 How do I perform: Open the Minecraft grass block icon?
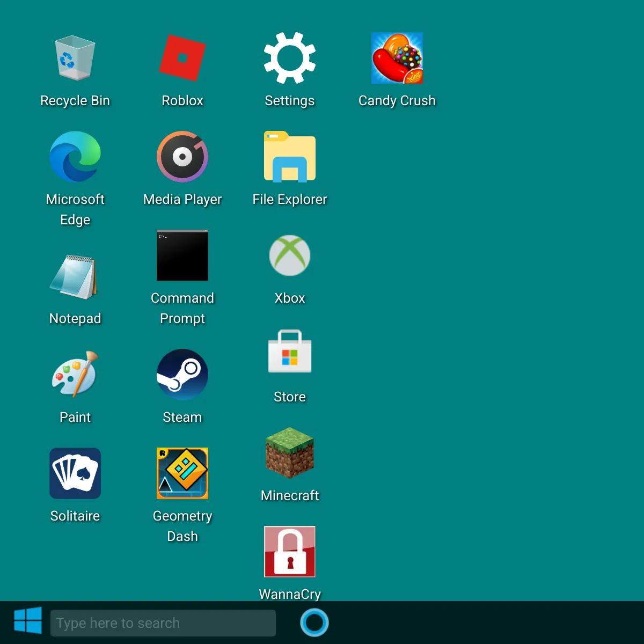point(290,453)
